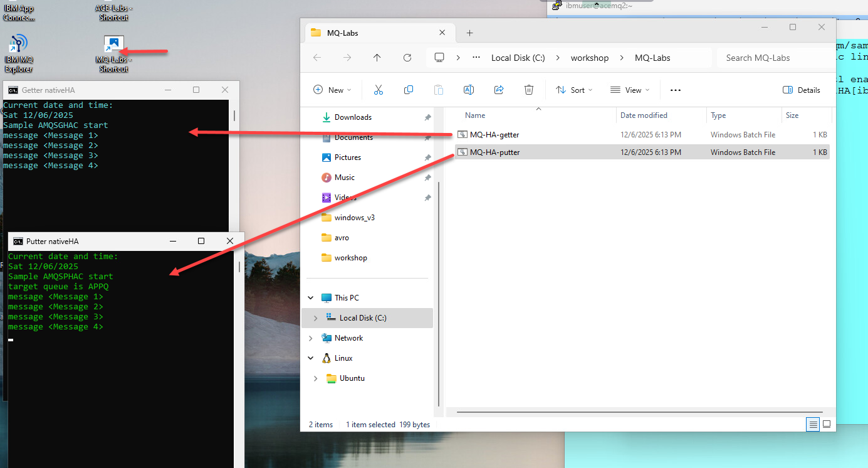
Task: Expand the Network tree node
Action: 311,338
